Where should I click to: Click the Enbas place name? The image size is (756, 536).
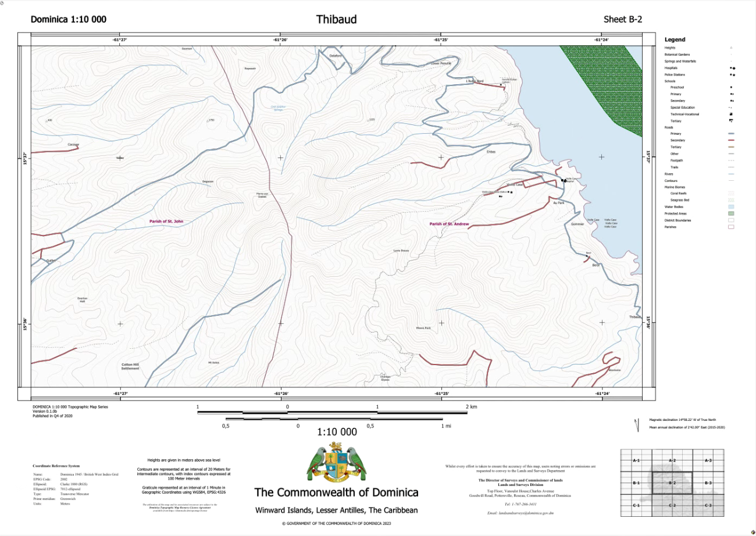point(491,152)
